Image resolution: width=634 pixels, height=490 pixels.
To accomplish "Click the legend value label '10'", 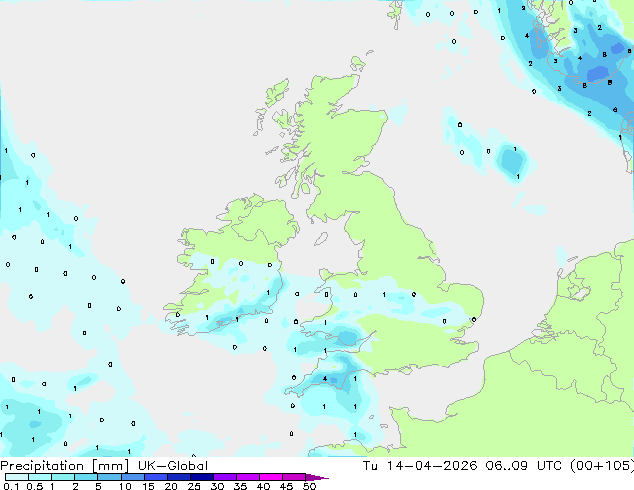I will tap(125, 486).
